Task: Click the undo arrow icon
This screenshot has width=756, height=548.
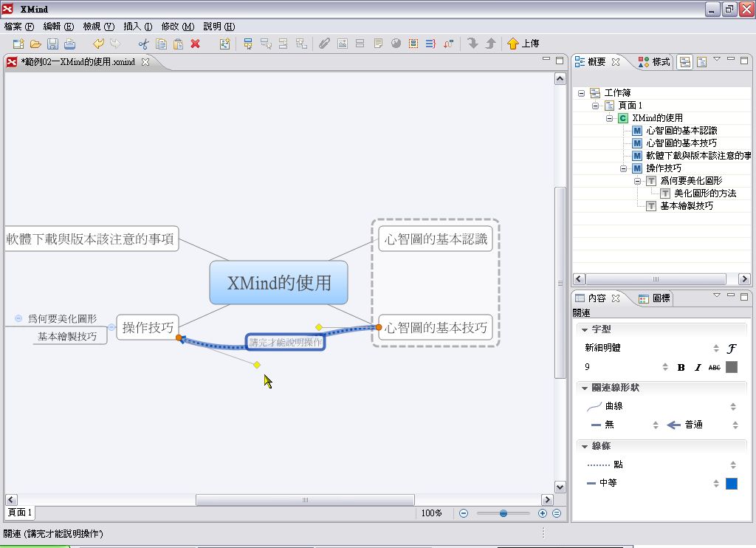Action: [98, 44]
